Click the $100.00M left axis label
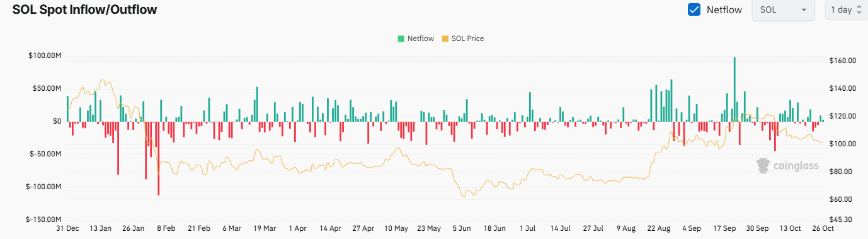The height and width of the screenshot is (239, 868). pyautogui.click(x=45, y=55)
